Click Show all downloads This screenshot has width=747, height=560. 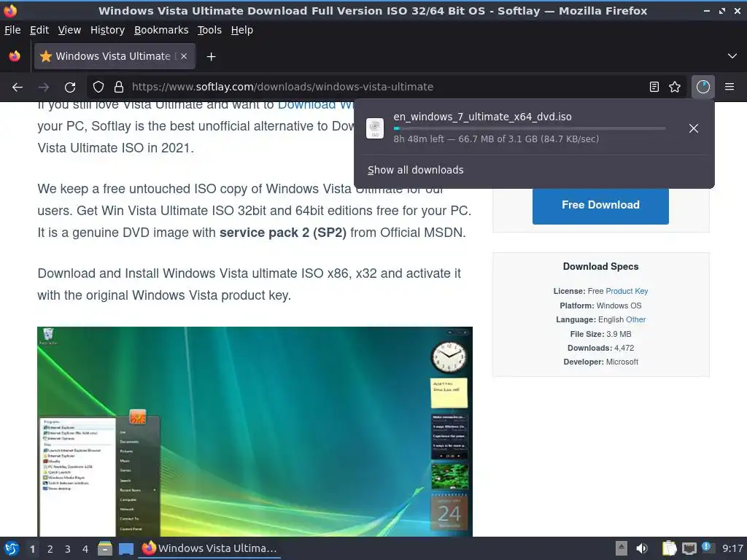coord(415,170)
